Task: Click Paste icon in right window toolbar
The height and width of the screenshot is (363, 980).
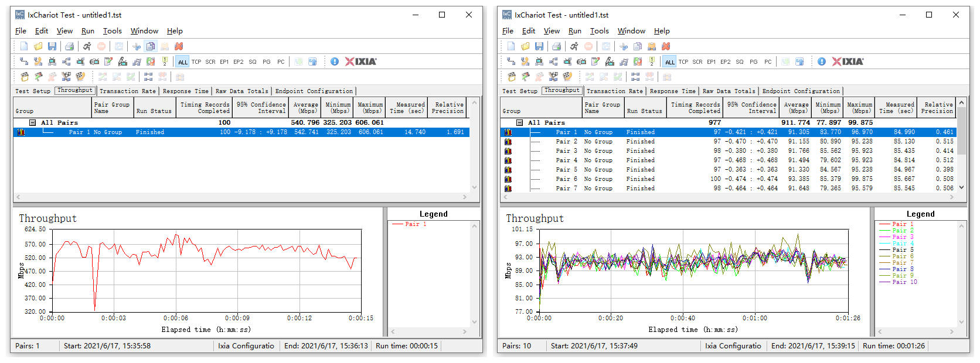Action: [652, 46]
